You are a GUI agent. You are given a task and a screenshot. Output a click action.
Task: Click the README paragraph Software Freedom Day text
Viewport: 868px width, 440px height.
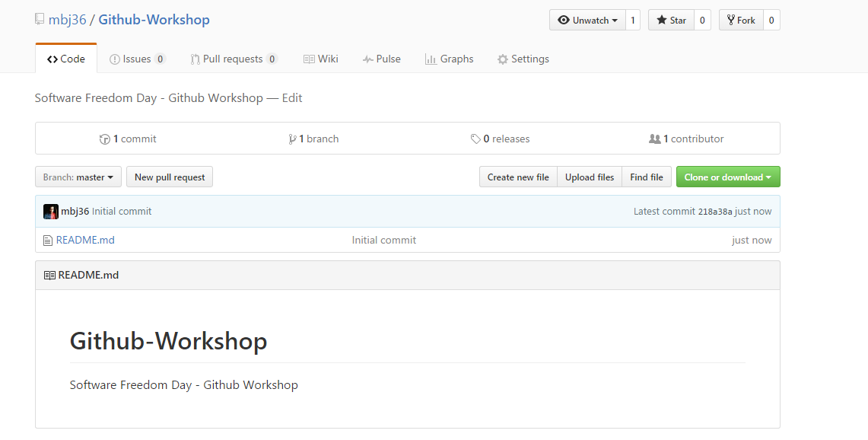tap(184, 384)
